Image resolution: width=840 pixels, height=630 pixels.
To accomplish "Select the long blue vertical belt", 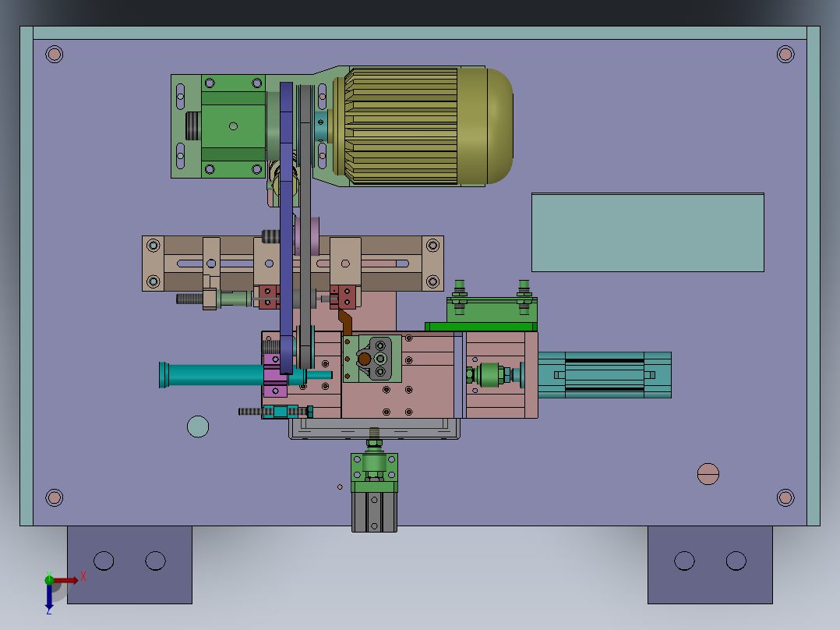I will [x=287, y=228].
